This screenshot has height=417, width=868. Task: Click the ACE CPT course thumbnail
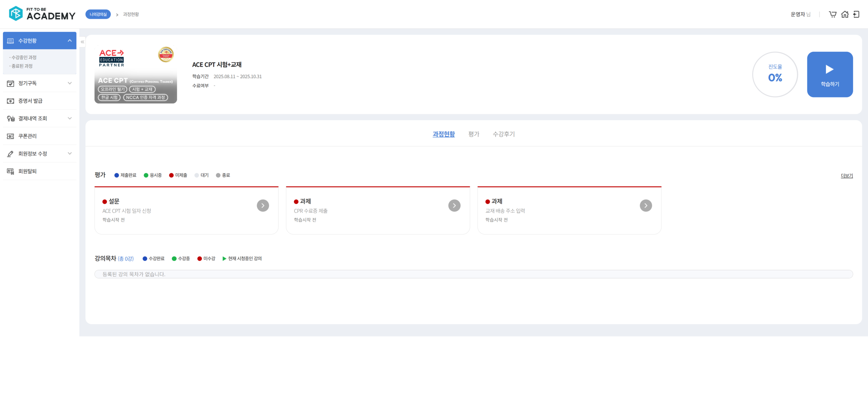(136, 74)
